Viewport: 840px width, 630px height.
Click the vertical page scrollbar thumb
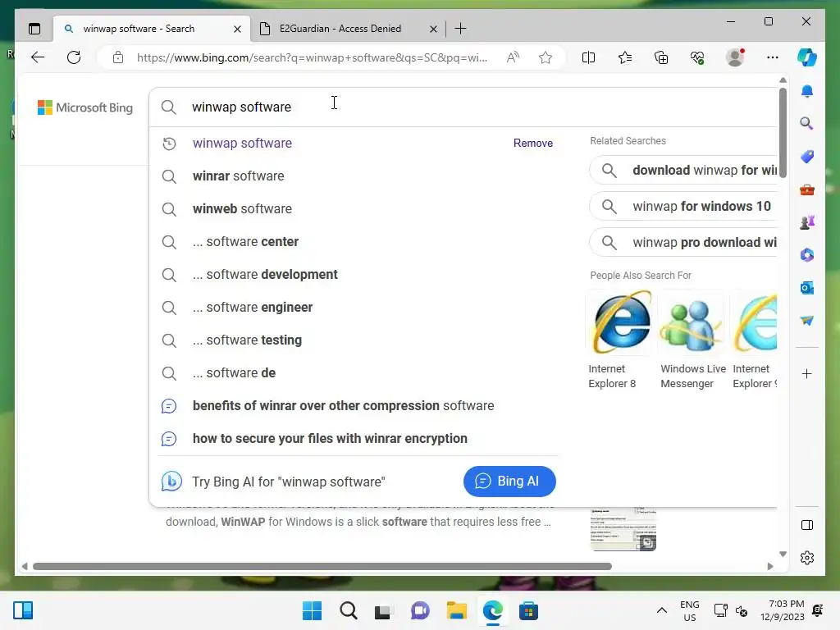click(783, 133)
